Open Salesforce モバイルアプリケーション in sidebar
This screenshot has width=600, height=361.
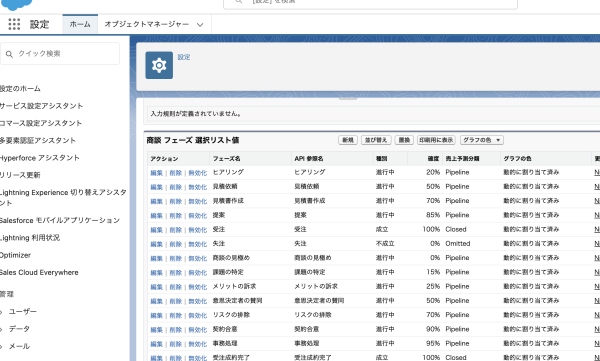[x=60, y=220]
